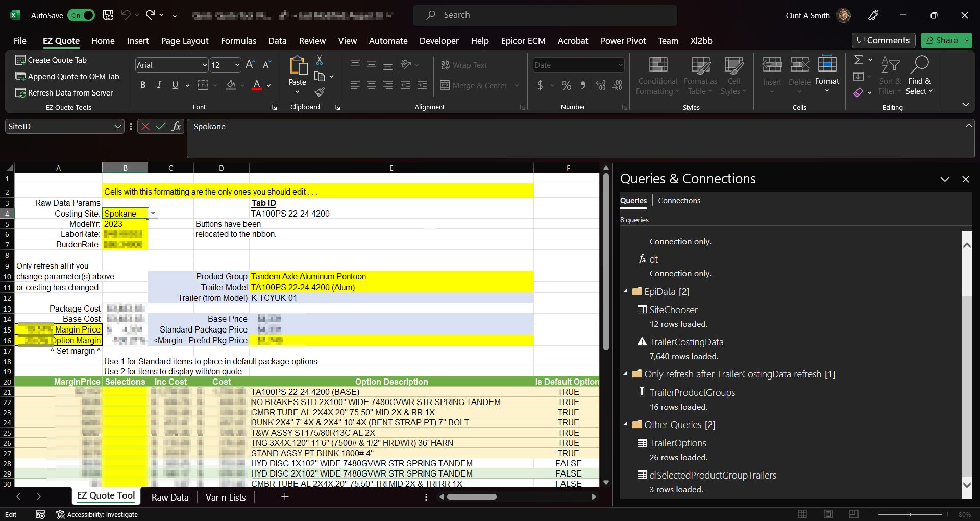The image size is (980, 521).
Task: Open the Connections tab in the pane
Action: click(x=679, y=201)
